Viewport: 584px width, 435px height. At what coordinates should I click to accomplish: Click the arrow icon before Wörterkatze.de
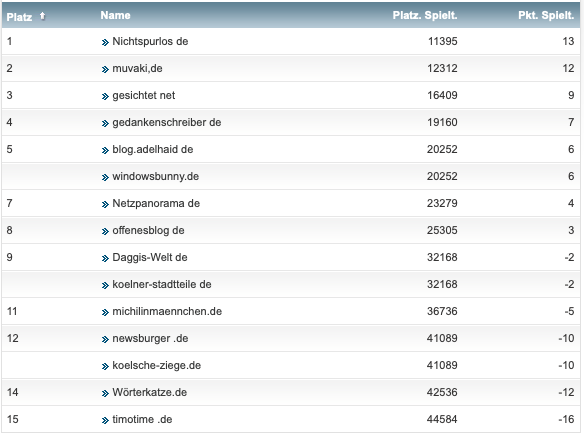(105, 394)
